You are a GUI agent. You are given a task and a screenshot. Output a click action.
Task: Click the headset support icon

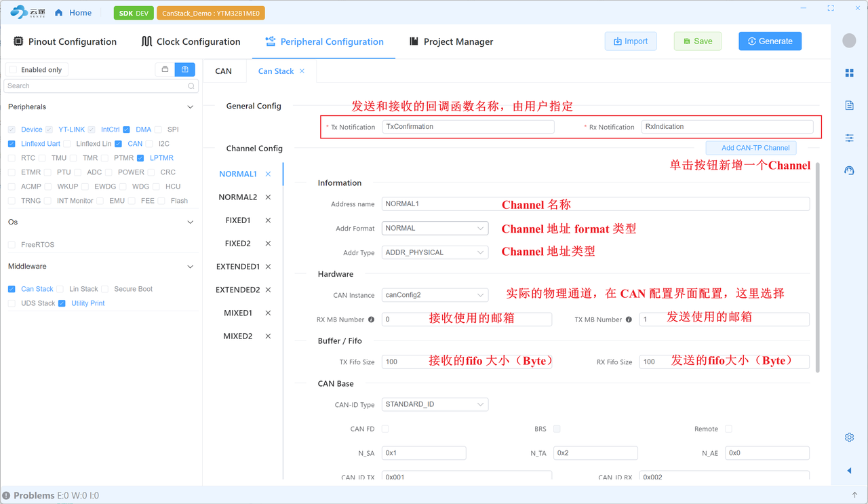click(x=849, y=170)
